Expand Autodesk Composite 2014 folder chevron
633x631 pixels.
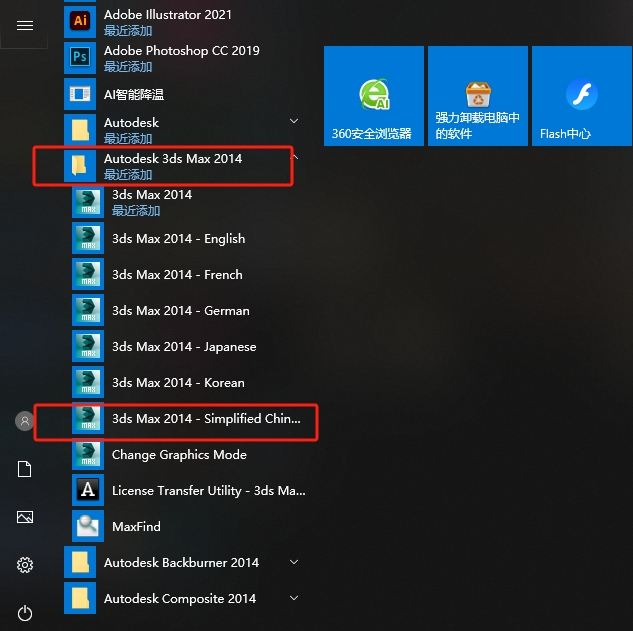(x=294, y=599)
